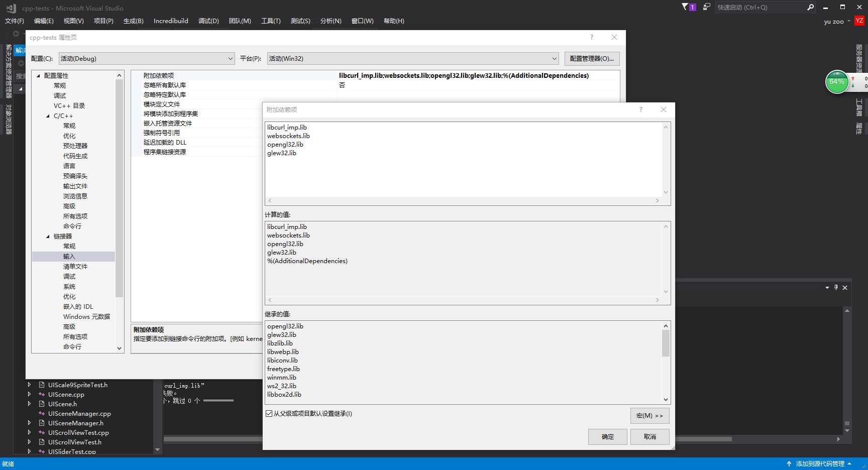Click the inherited values list scrollbar thumb
Screen dimensions: 868x470
pos(666,343)
